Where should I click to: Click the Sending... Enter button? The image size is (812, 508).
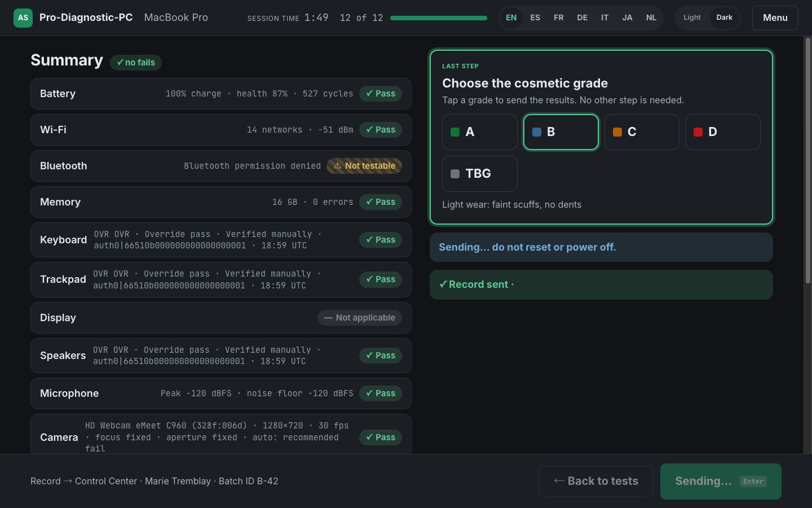pos(721,481)
